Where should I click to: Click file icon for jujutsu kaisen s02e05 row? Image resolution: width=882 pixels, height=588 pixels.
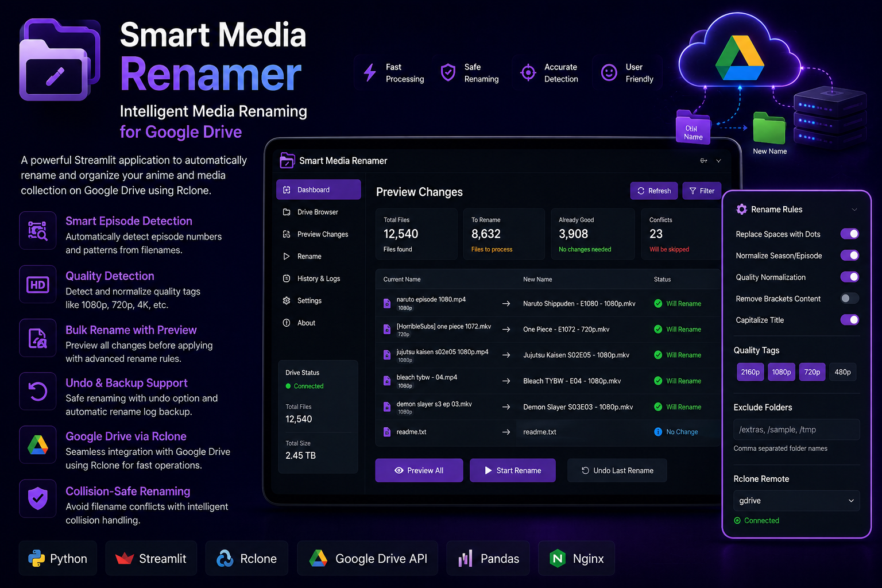click(x=387, y=355)
